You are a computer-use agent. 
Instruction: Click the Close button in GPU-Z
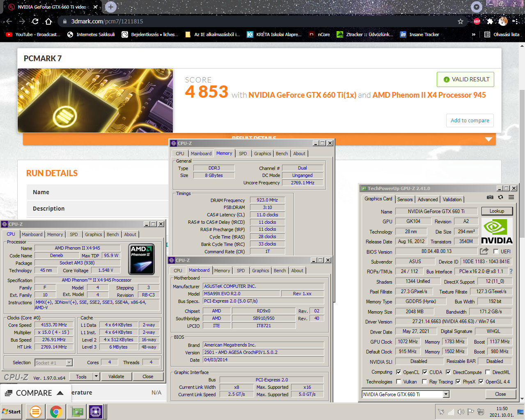(500, 394)
